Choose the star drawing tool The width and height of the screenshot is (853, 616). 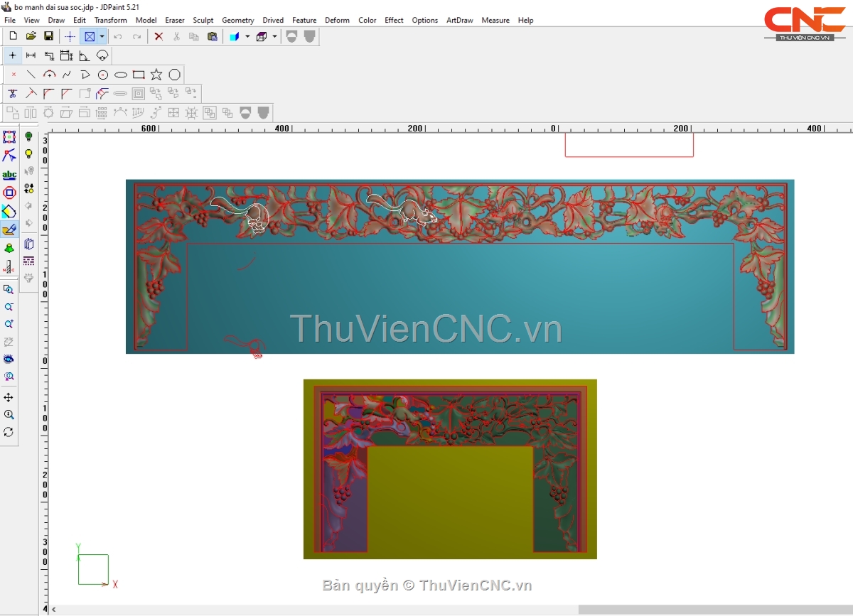[156, 75]
